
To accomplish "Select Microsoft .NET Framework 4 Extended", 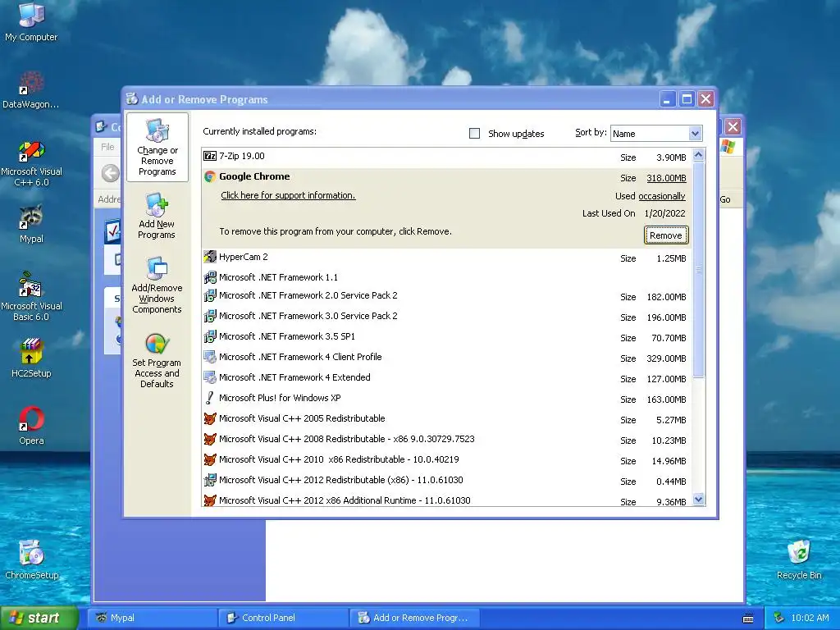I will click(445, 377).
